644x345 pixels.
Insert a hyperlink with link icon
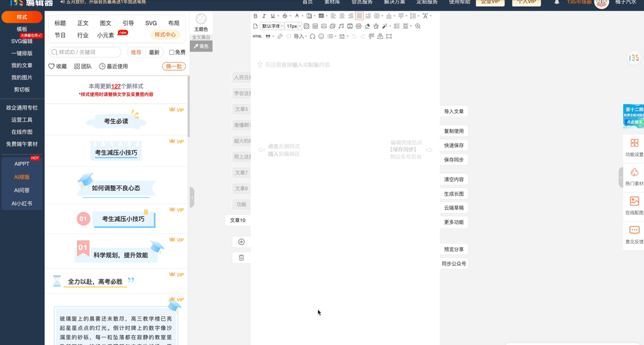280,36
